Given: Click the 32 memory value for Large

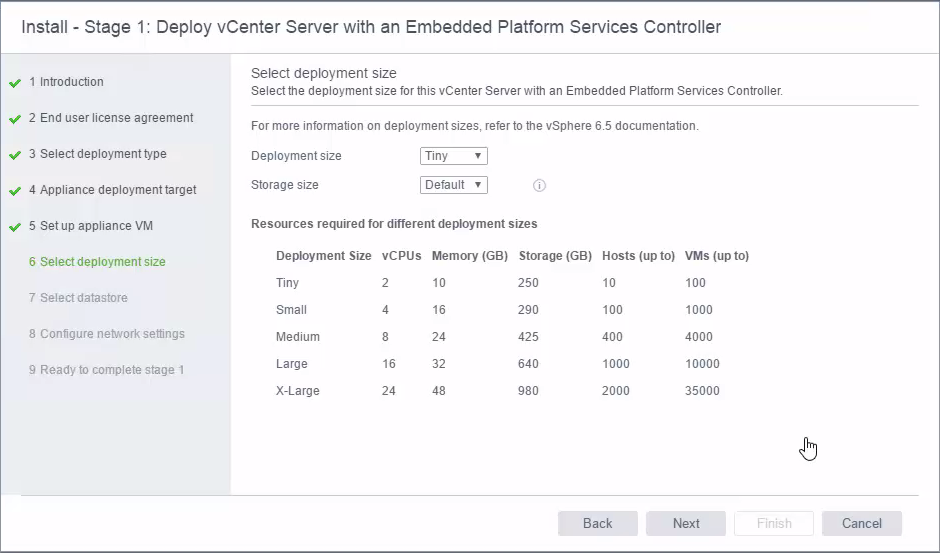Looking at the screenshot, I should point(439,363).
